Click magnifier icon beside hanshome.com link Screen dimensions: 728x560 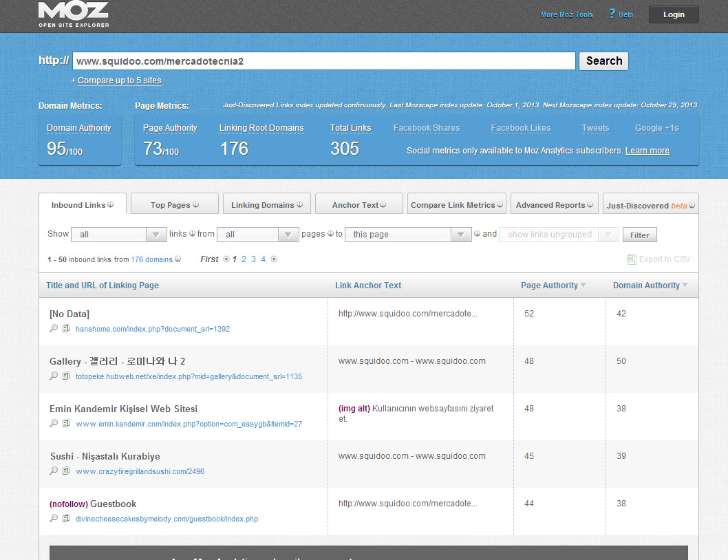click(54, 329)
